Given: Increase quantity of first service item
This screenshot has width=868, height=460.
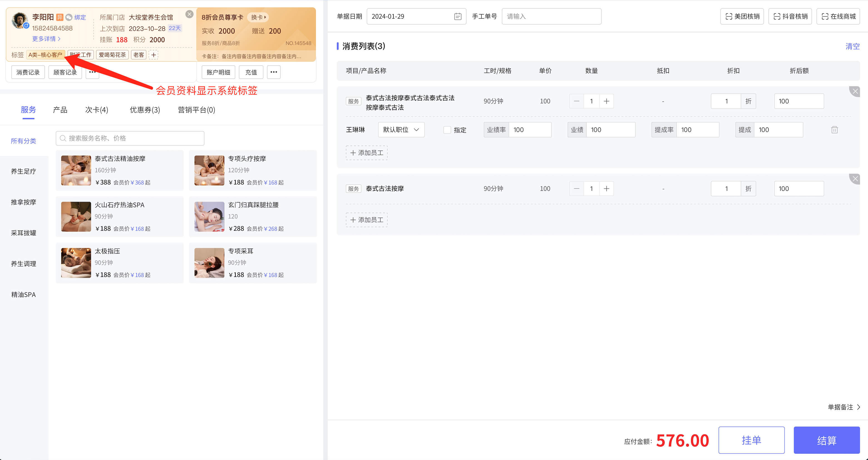Looking at the screenshot, I should tap(606, 101).
